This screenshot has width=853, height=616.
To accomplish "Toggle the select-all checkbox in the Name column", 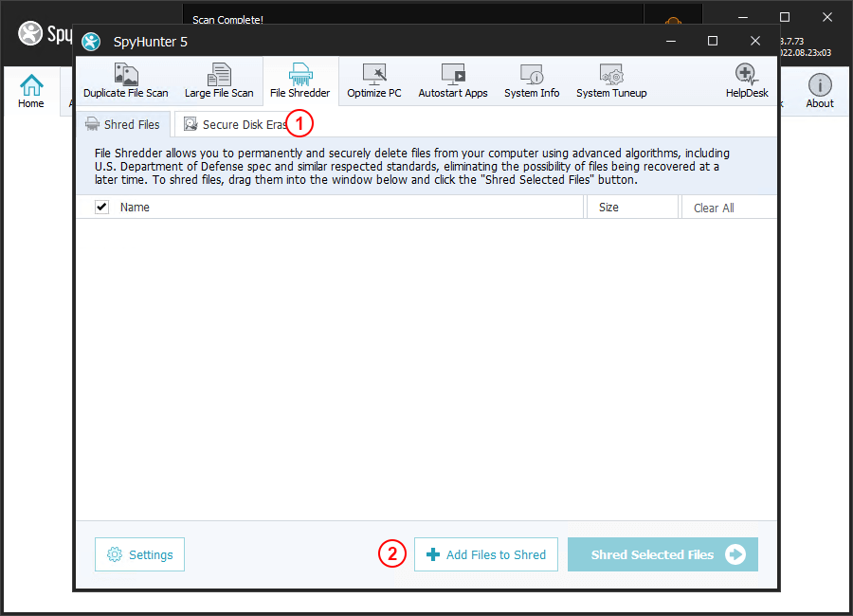I will tap(101, 207).
